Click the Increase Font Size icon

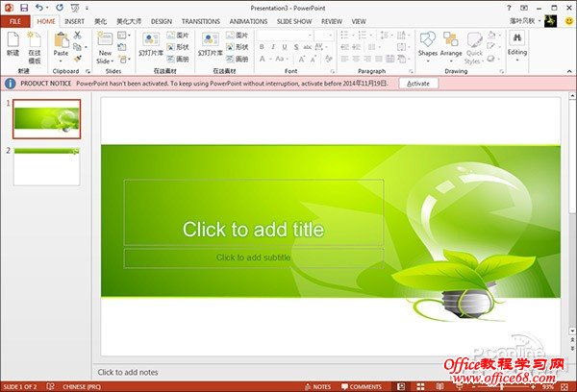point(302,59)
